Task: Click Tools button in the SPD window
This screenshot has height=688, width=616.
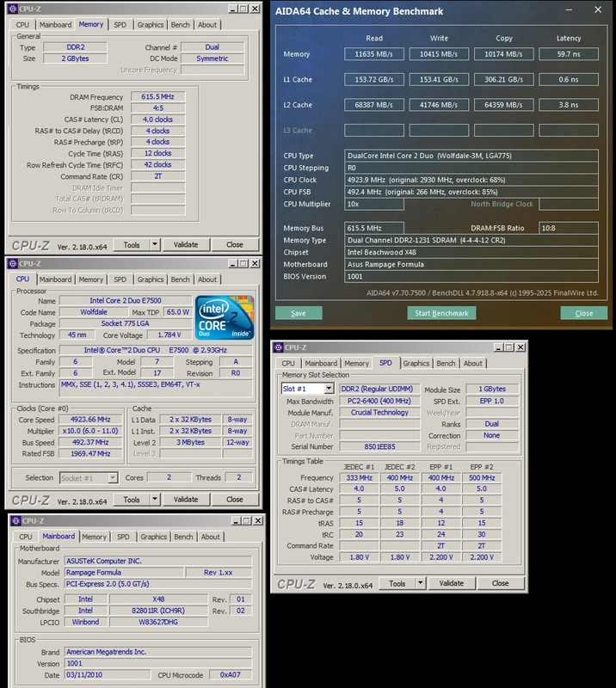Action: (397, 583)
